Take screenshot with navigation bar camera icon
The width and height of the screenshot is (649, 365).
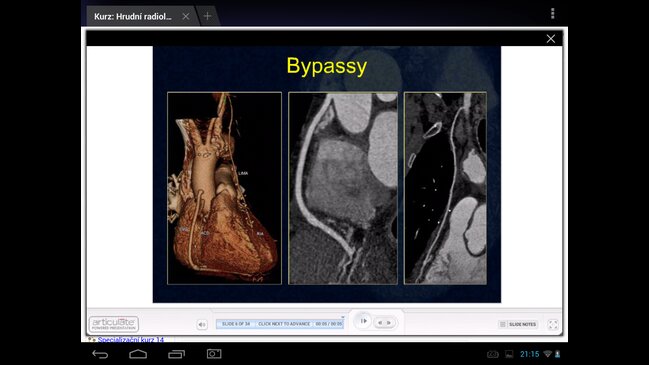click(x=214, y=354)
